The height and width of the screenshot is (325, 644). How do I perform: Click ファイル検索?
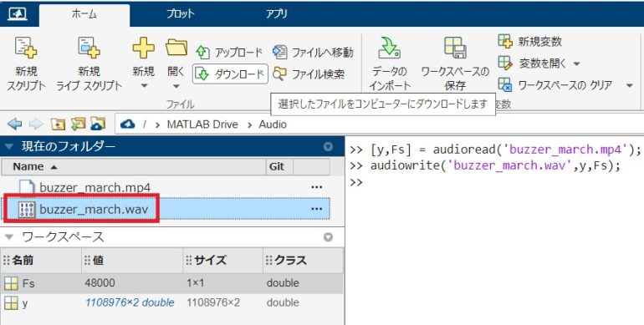tap(309, 74)
